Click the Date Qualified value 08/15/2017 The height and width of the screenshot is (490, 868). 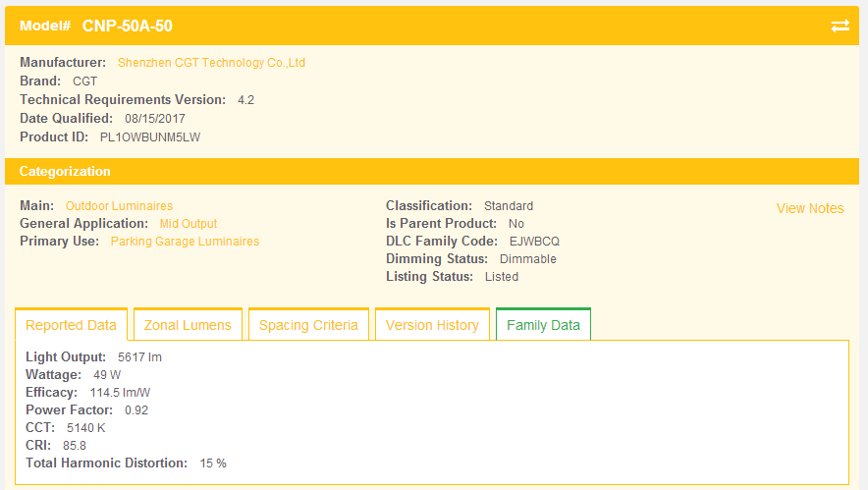point(155,119)
